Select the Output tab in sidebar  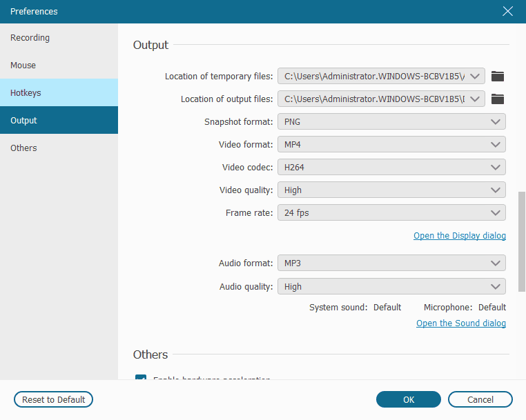[x=59, y=120]
